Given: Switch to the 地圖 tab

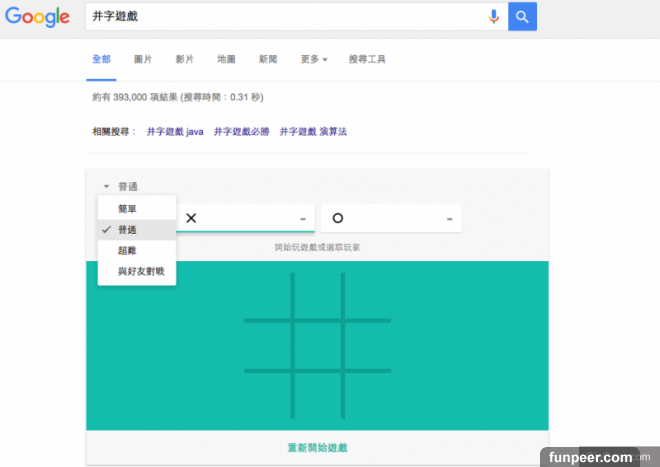Looking at the screenshot, I should [x=225, y=60].
